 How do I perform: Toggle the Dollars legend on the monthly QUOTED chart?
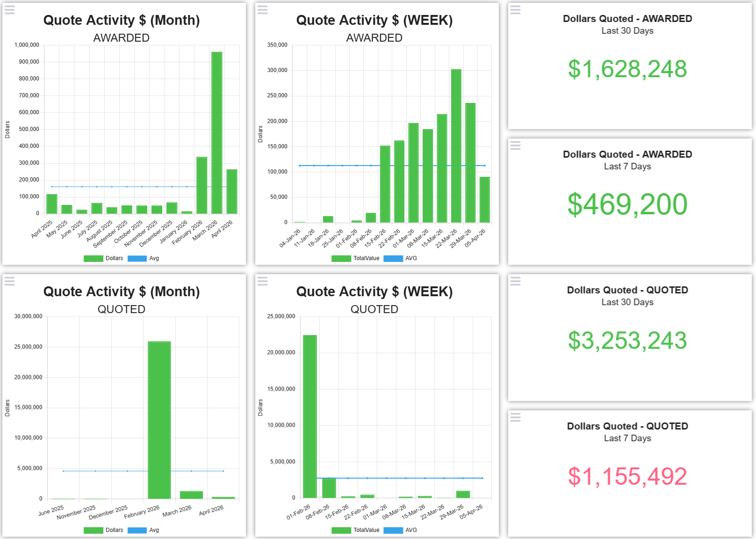tap(103, 530)
